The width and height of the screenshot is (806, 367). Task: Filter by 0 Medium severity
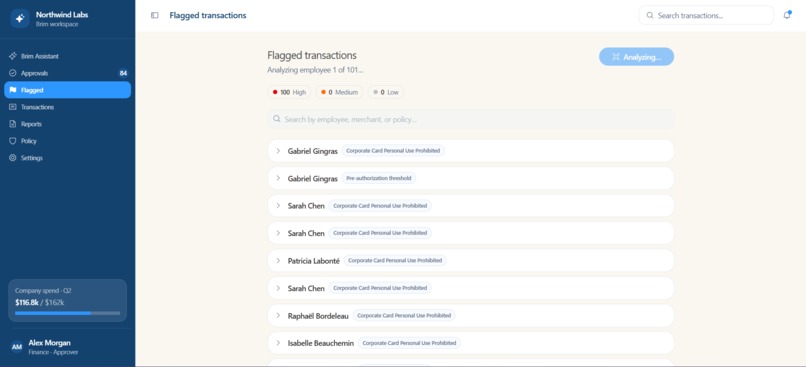pyautogui.click(x=339, y=93)
